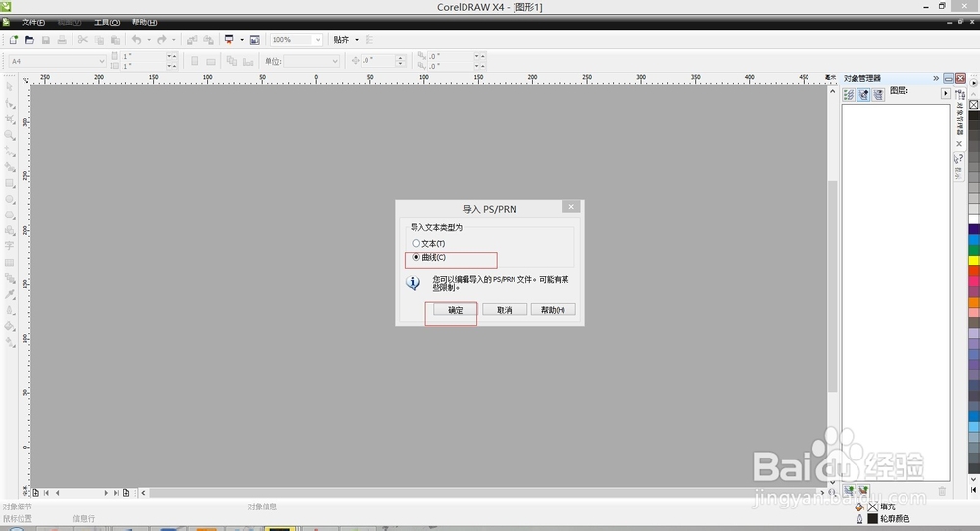The image size is (980, 531).
Task: Select landscape page orientation
Action: (x=211, y=61)
